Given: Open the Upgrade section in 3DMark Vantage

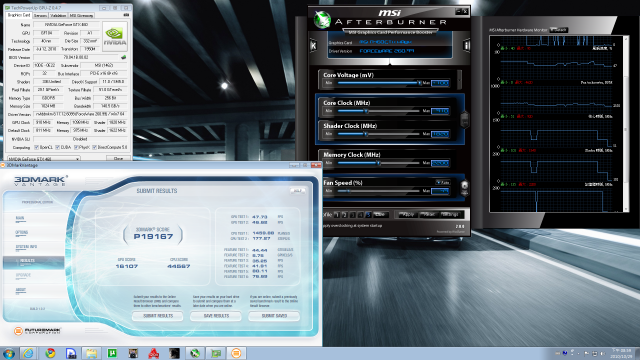Looking at the screenshot, I should (x=23, y=276).
